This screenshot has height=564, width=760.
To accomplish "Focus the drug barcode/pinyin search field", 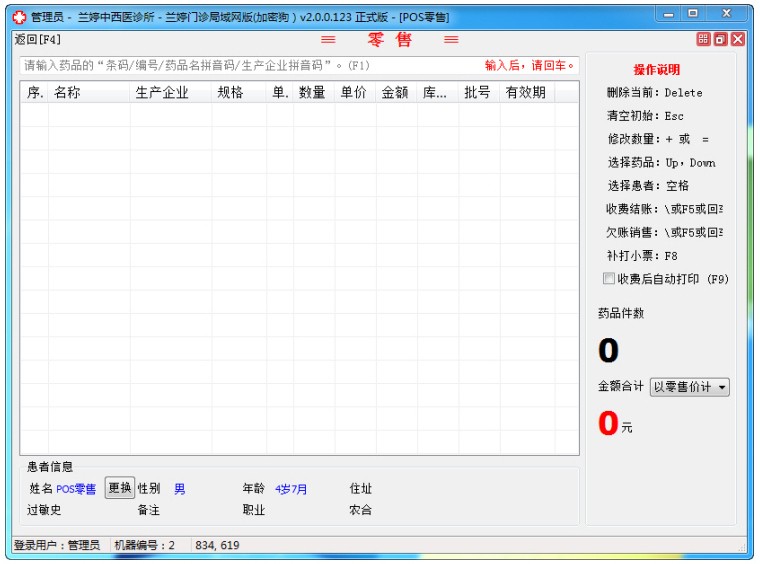I will (x=299, y=65).
